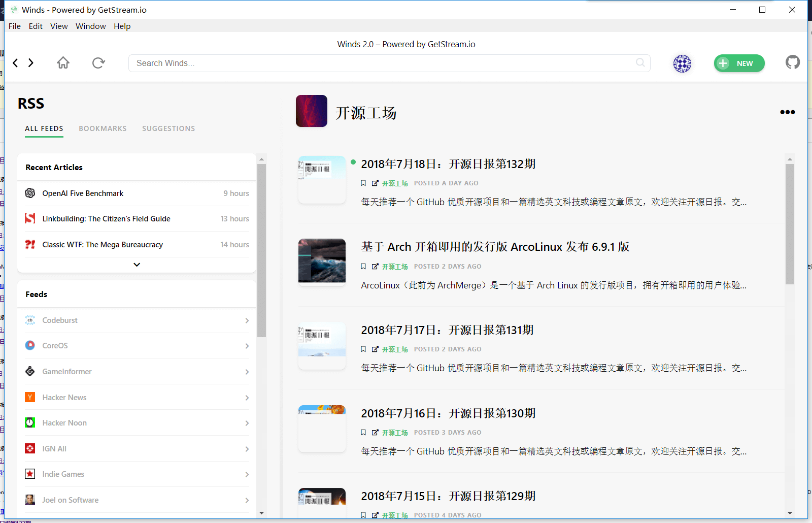The width and height of the screenshot is (812, 523).
Task: Toggle bookmark on the ArcoLinux 6.9.1 article
Action: 363,267
